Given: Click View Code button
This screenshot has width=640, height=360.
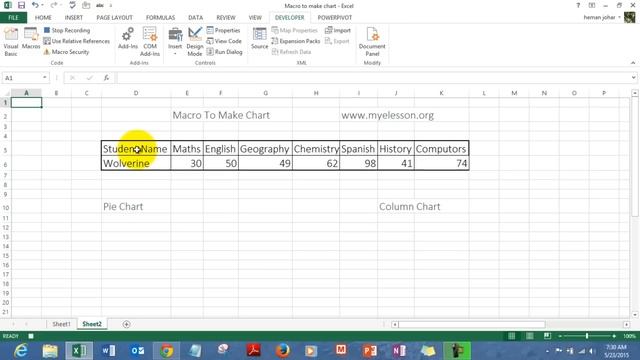Looking at the screenshot, I should (x=224, y=41).
